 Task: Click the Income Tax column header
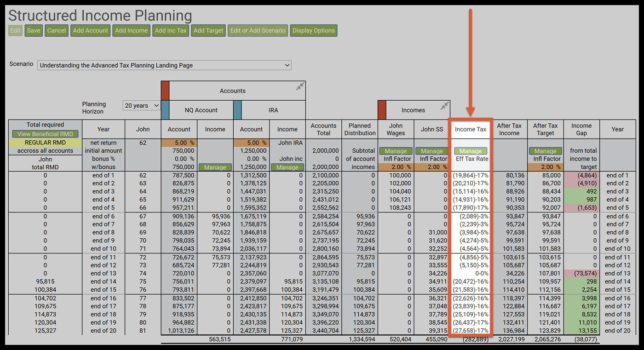tap(471, 129)
